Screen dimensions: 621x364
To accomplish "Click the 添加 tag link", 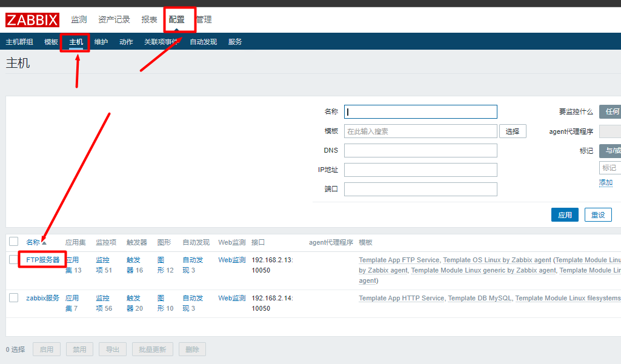I will pos(606,182).
